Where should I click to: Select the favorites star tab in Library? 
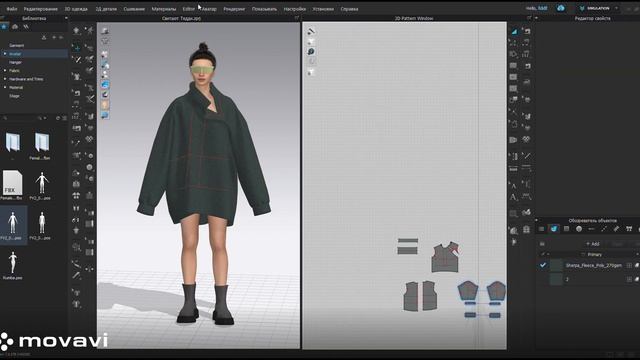coord(4,27)
